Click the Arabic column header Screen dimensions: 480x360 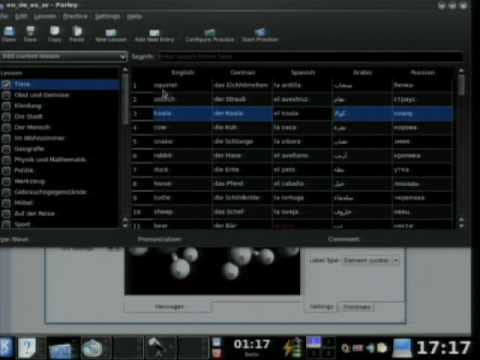click(362, 72)
